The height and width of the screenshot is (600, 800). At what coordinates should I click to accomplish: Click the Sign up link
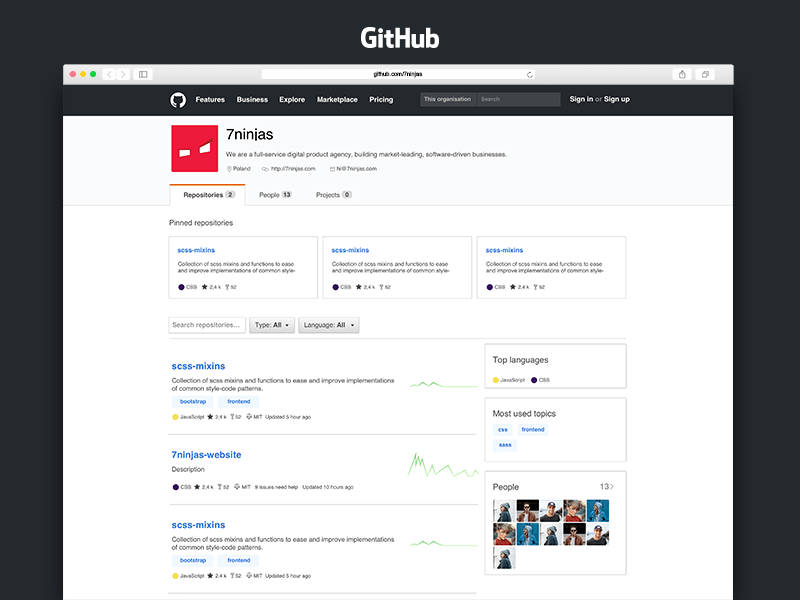pyautogui.click(x=617, y=99)
